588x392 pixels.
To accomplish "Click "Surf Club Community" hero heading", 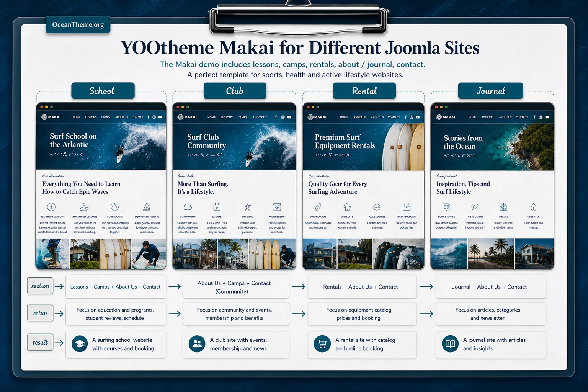I will tap(207, 141).
